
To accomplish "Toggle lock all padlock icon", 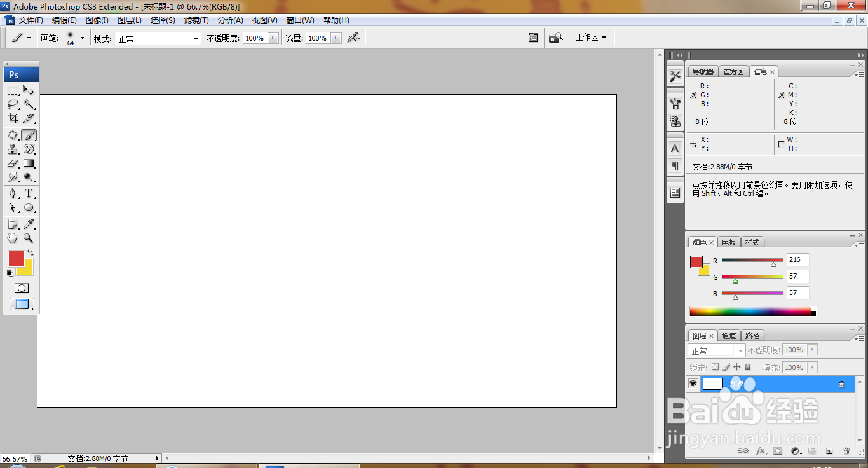I will tap(748, 367).
